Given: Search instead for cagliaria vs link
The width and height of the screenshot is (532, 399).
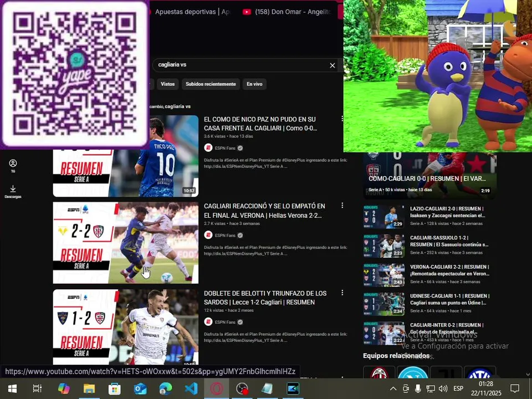Looking at the screenshot, I should (178, 106).
